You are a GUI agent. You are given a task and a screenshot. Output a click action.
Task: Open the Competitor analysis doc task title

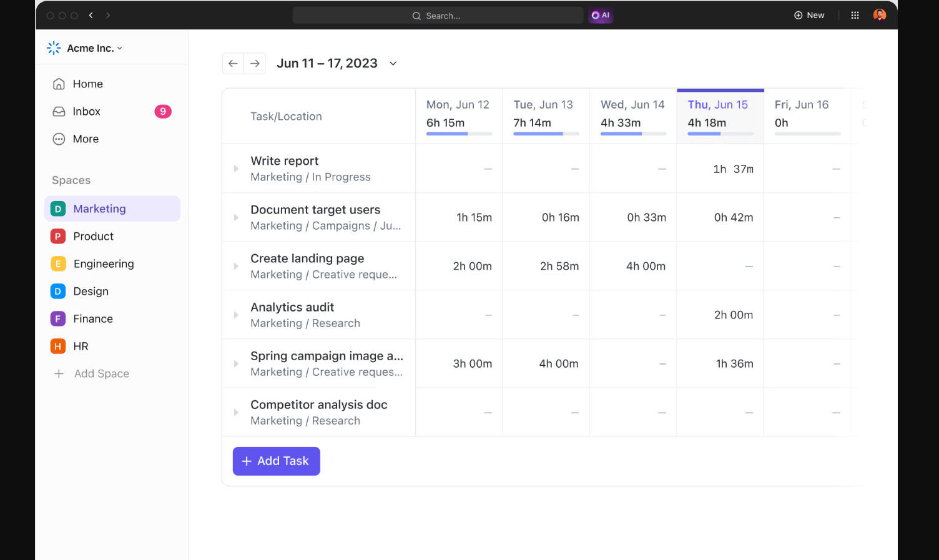(319, 405)
